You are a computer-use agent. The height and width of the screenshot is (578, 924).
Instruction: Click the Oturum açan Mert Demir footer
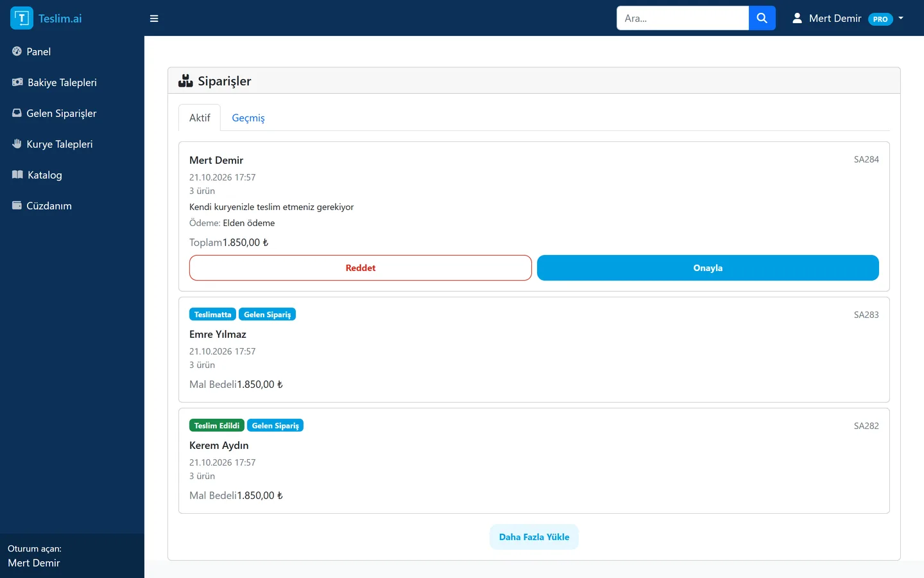tap(72, 556)
